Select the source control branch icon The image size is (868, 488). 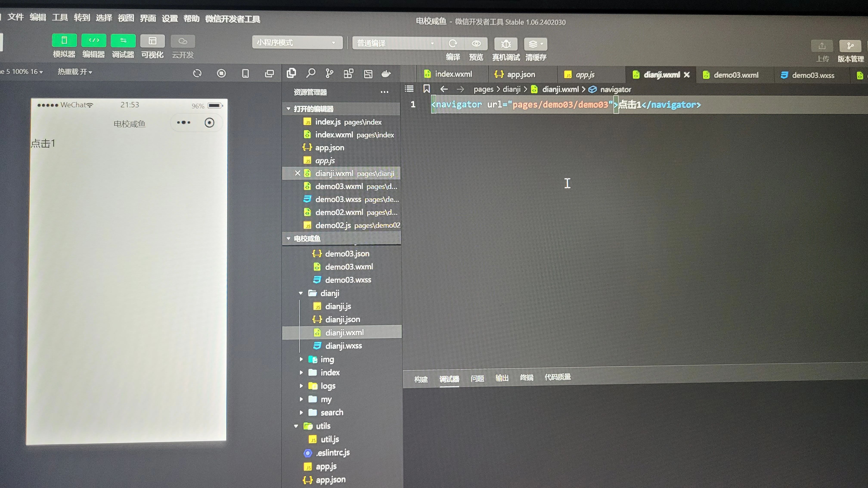329,73
